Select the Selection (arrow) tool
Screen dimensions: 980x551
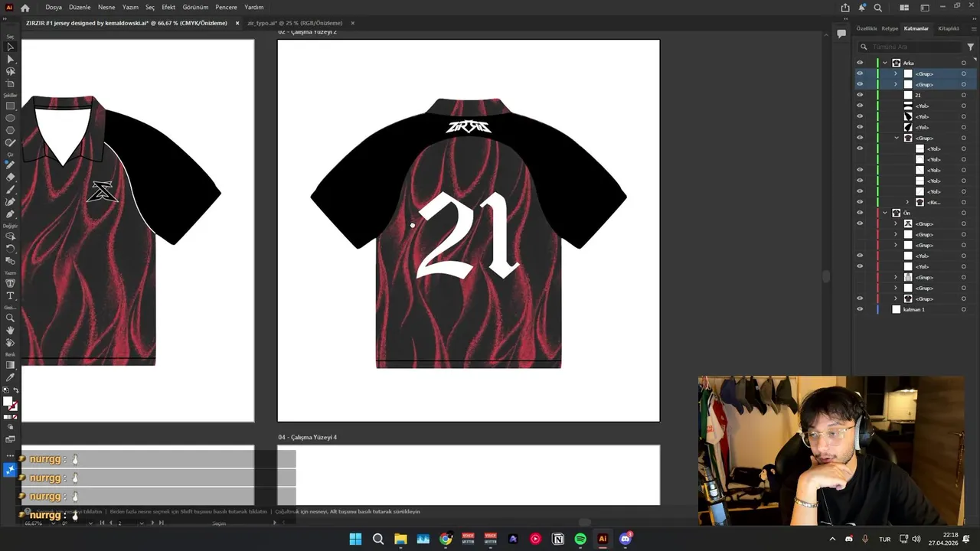pyautogui.click(x=10, y=47)
